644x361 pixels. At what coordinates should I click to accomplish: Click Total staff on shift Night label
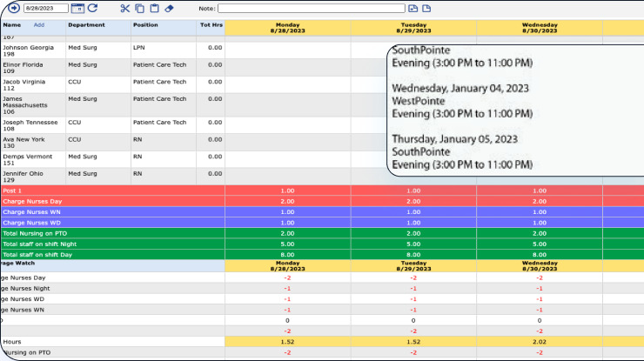(x=40, y=244)
